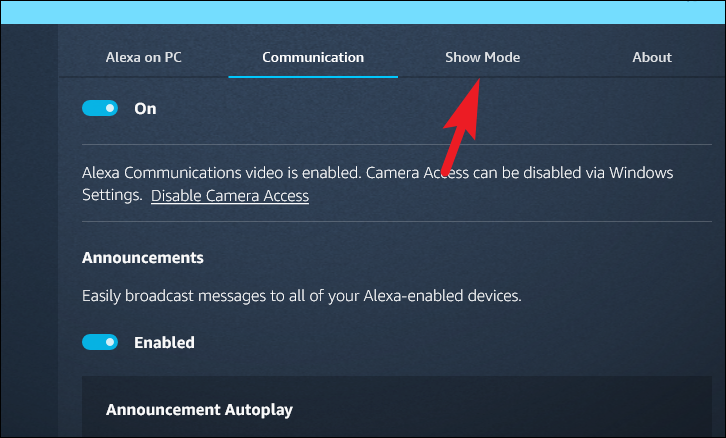This screenshot has width=726, height=438.
Task: Select the Communication tab
Action: [x=313, y=57]
